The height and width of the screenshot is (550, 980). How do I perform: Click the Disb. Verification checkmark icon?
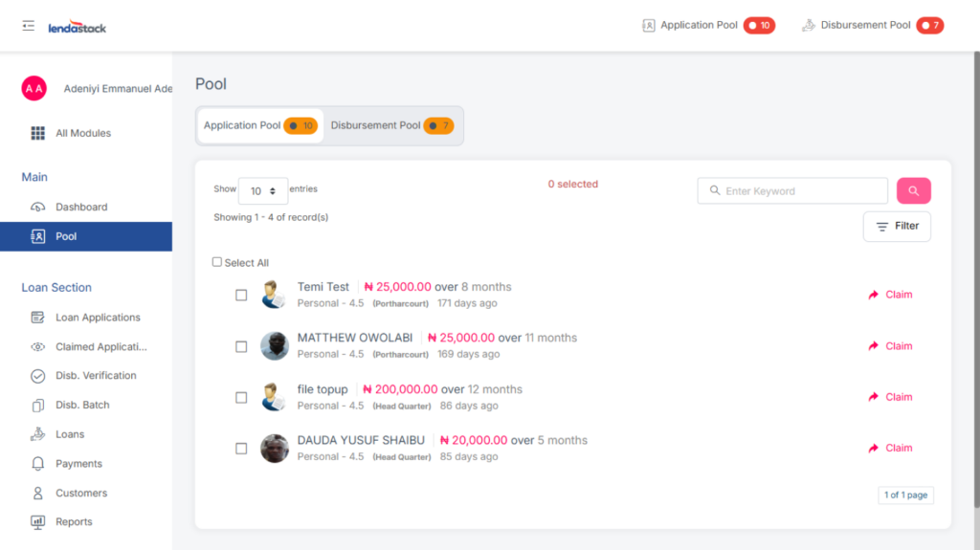point(38,376)
